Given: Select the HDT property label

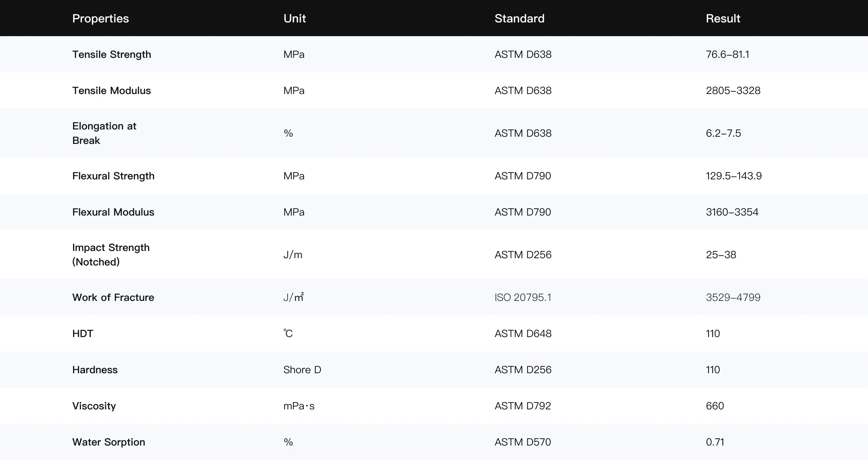Looking at the screenshot, I should pyautogui.click(x=83, y=333).
